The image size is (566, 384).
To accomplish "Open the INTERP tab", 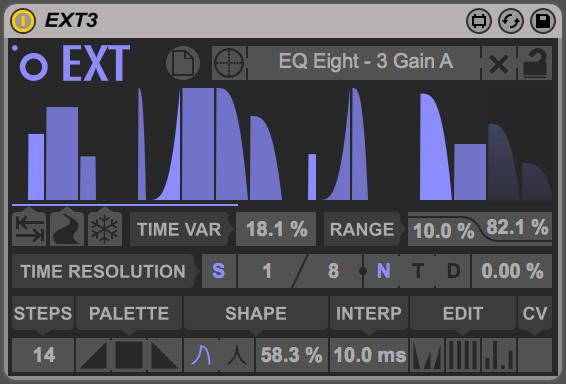I will click(369, 313).
